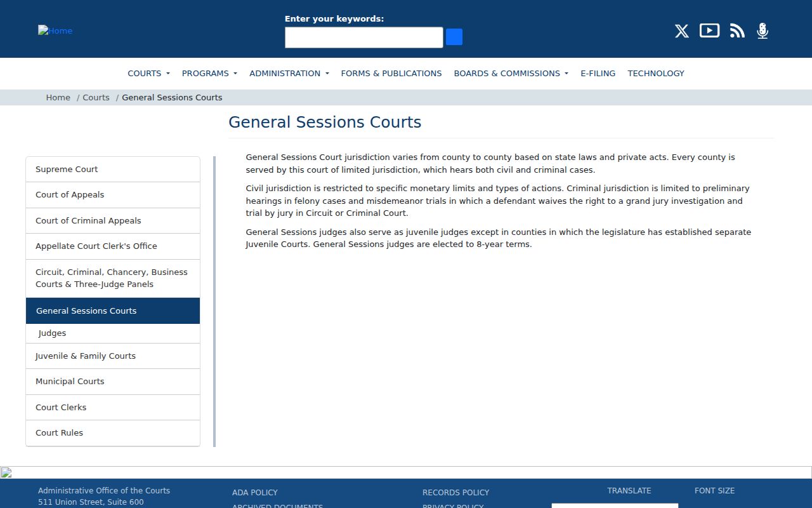
Task: Open the Technology menu item
Action: click(656, 74)
